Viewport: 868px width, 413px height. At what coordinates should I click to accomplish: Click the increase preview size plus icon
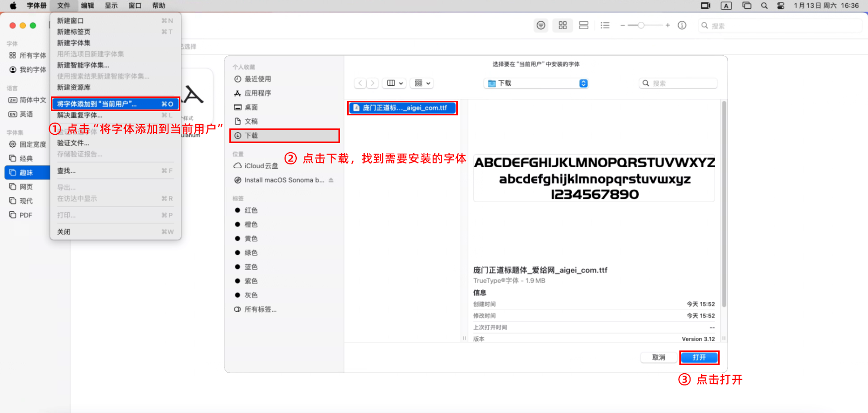coord(668,25)
